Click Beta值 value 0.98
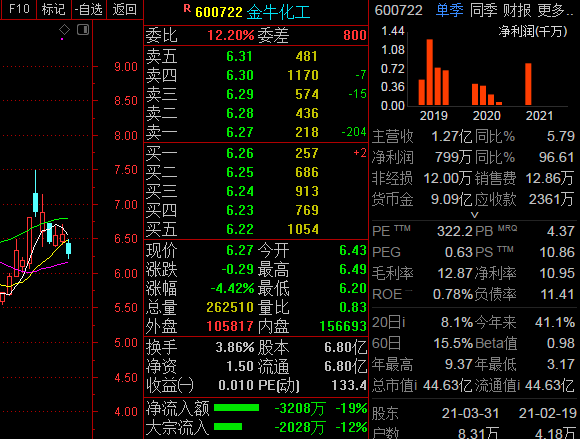The width and height of the screenshot is (580, 439). click(561, 344)
